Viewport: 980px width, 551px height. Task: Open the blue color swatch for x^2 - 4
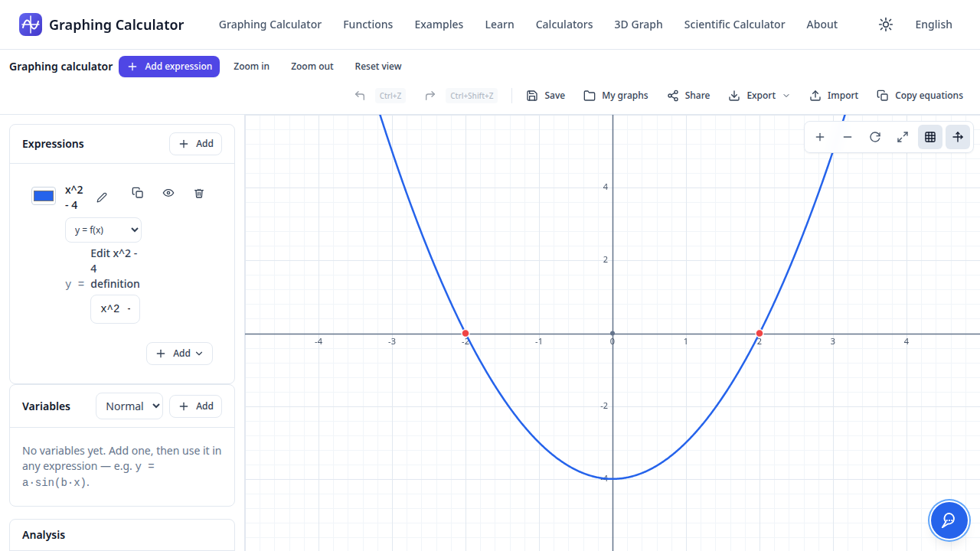[x=44, y=196]
